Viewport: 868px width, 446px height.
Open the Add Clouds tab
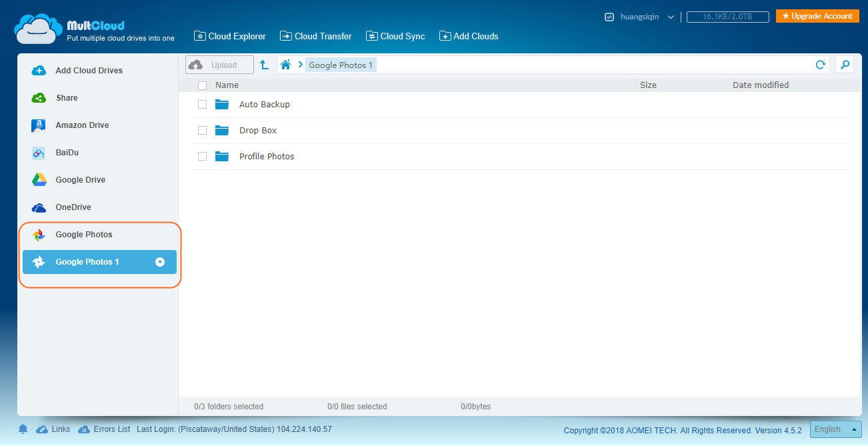[x=469, y=36]
